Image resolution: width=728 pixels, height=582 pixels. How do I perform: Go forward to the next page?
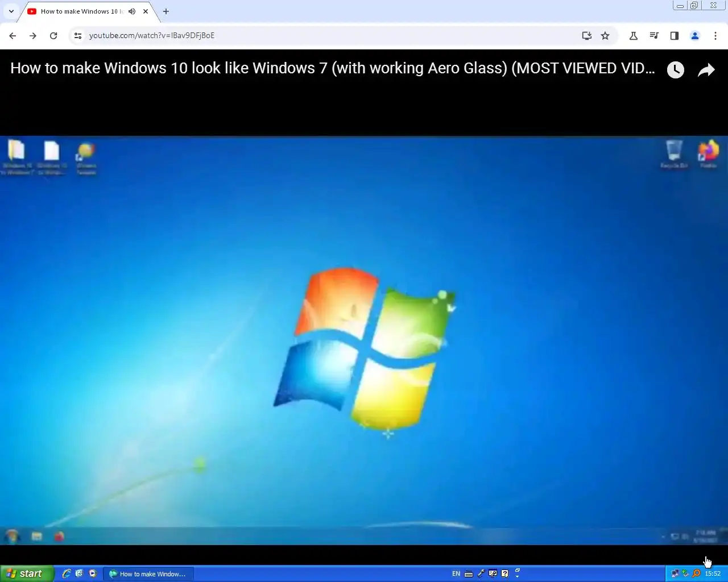pos(33,35)
